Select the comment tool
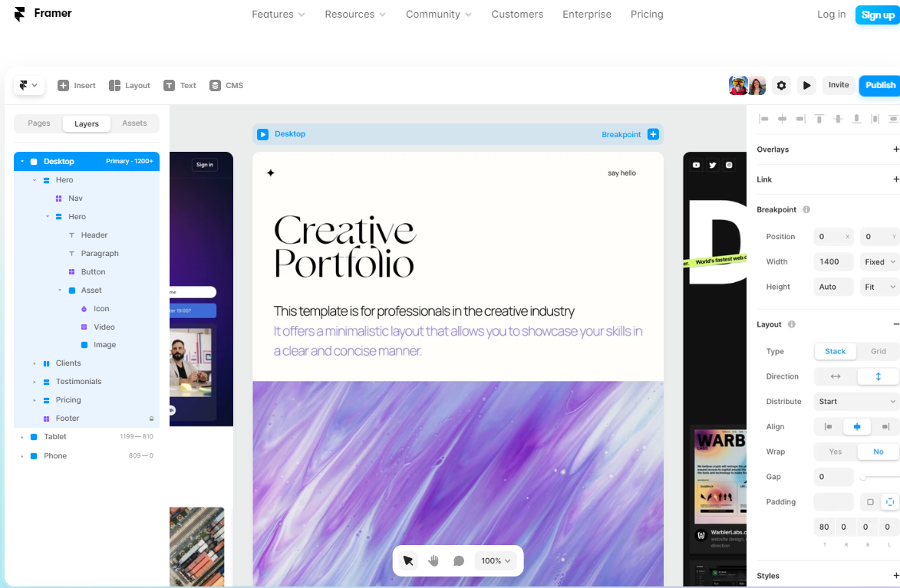 coord(459,560)
